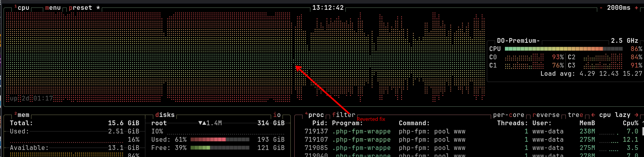Click the C3 core graph at 91%

(x=603, y=66)
